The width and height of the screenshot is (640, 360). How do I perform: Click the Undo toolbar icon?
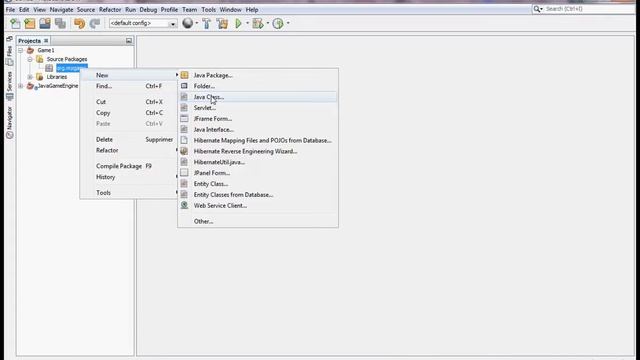[80, 23]
